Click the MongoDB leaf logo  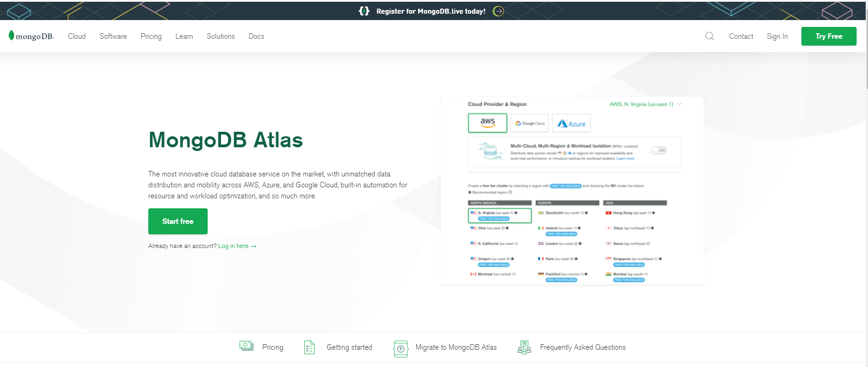(x=31, y=36)
